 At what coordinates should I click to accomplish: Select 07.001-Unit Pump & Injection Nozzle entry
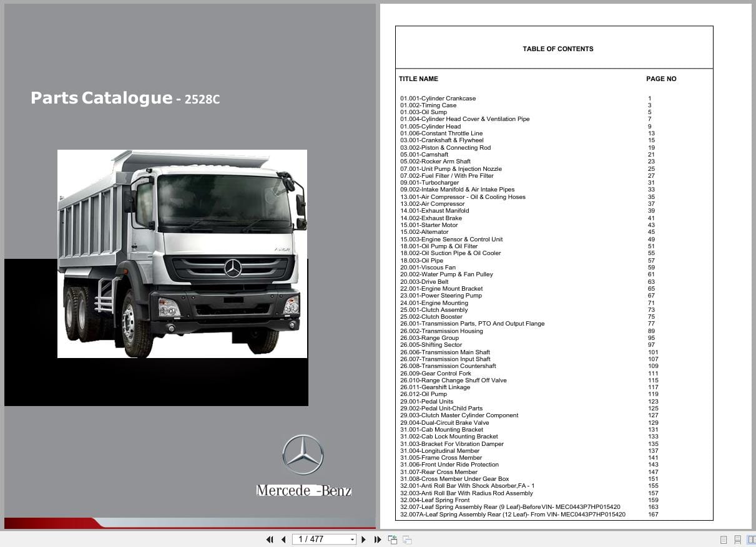(x=451, y=169)
